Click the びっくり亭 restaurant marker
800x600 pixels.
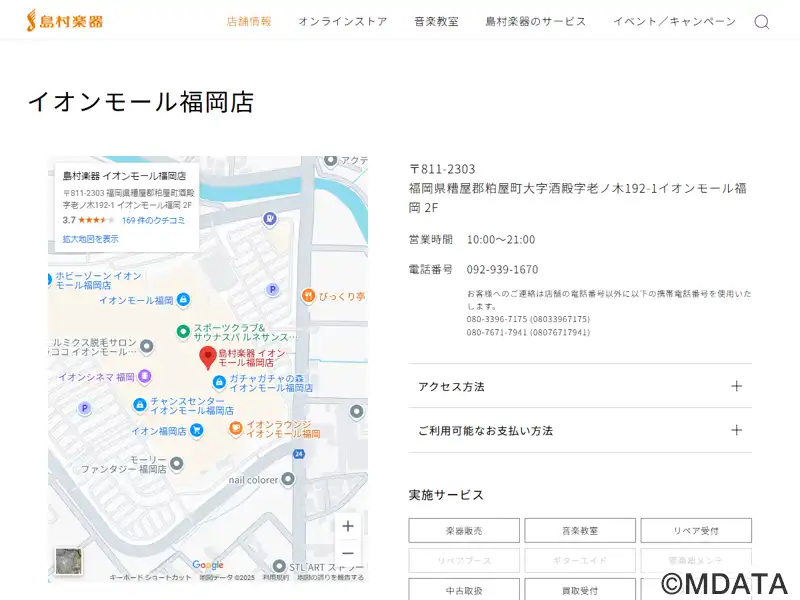point(308,295)
